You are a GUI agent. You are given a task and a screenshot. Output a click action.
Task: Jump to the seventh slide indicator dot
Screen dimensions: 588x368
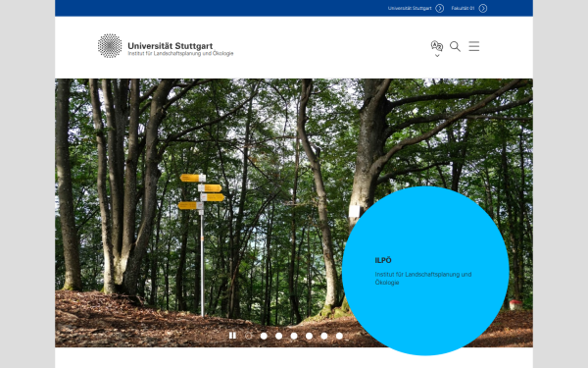pos(339,336)
